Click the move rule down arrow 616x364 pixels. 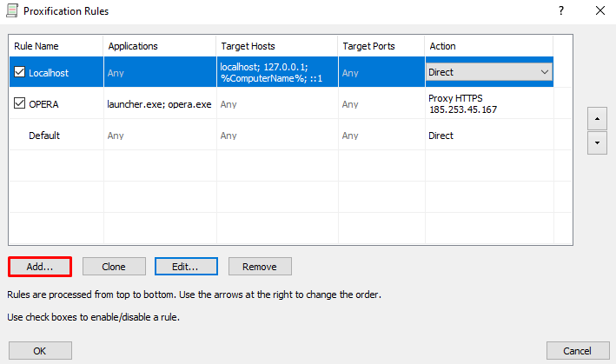pyautogui.click(x=597, y=143)
